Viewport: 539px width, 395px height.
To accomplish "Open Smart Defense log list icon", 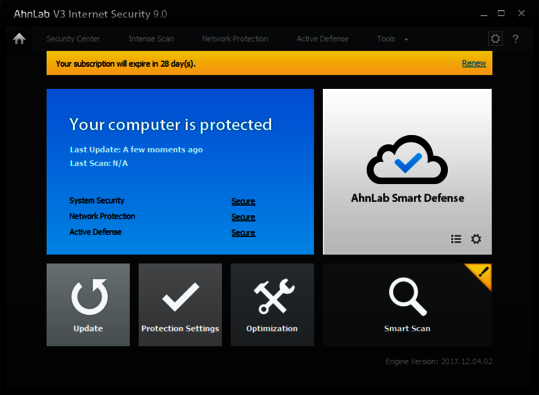I will pyautogui.click(x=456, y=239).
